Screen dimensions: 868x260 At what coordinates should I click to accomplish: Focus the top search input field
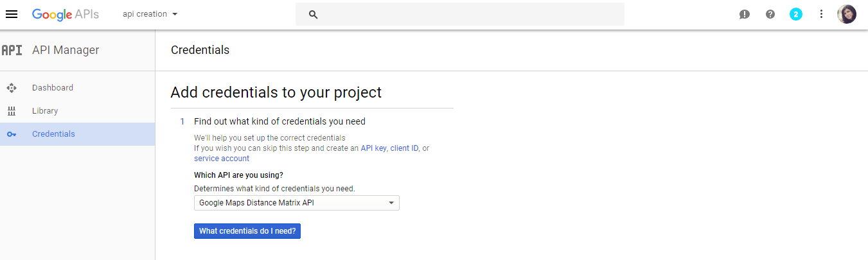point(460,14)
